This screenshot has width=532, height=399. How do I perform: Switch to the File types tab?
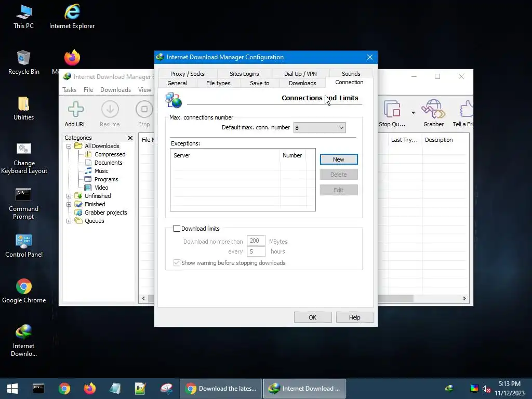click(218, 83)
